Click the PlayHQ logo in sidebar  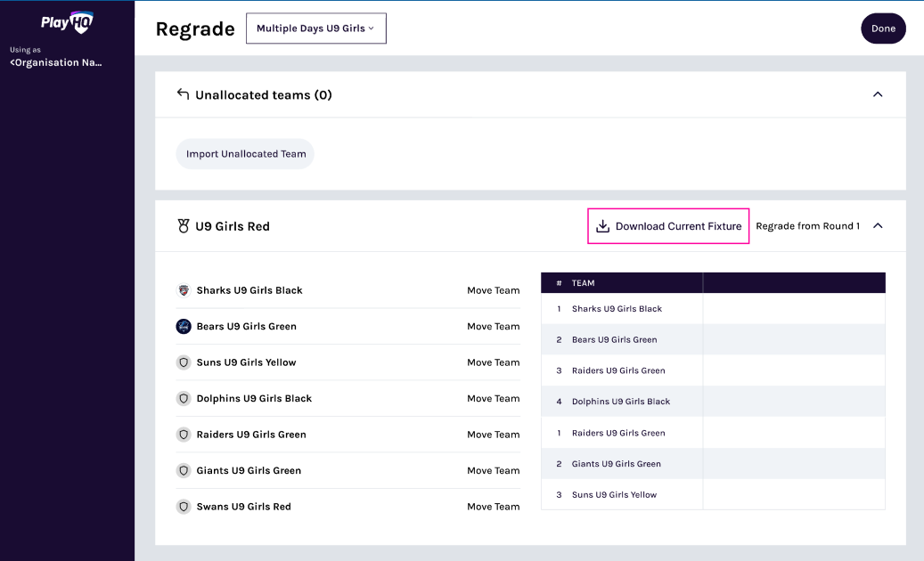click(67, 22)
